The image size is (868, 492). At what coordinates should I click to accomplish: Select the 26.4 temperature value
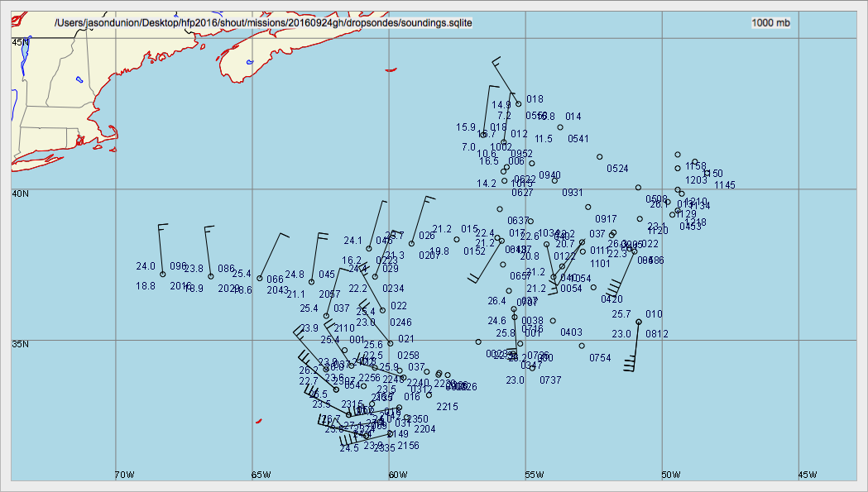496,301
